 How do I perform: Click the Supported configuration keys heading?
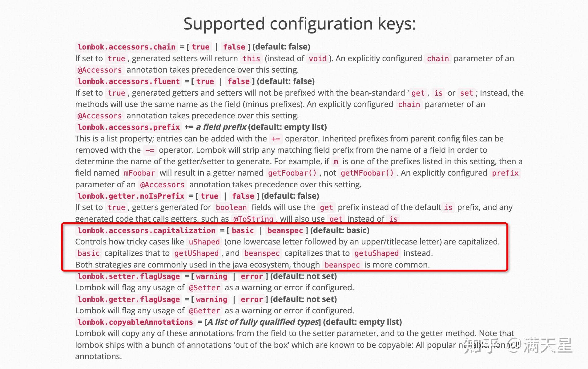point(300,24)
